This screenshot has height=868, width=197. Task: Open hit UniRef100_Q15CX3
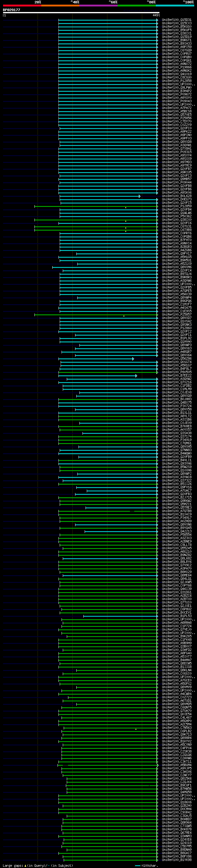(x=177, y=23)
